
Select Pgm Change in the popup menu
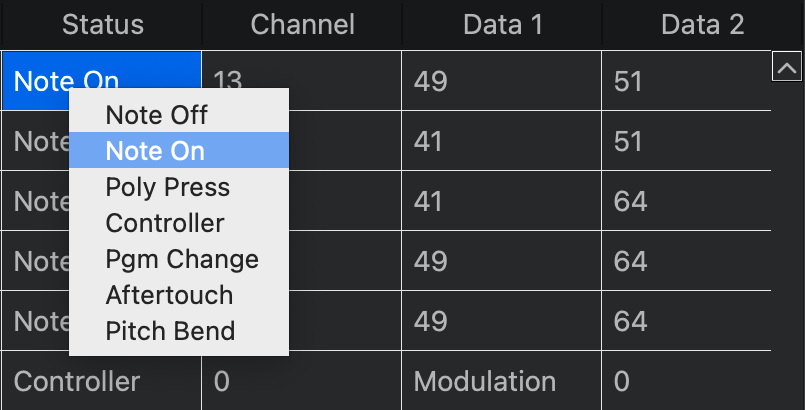tap(182, 259)
